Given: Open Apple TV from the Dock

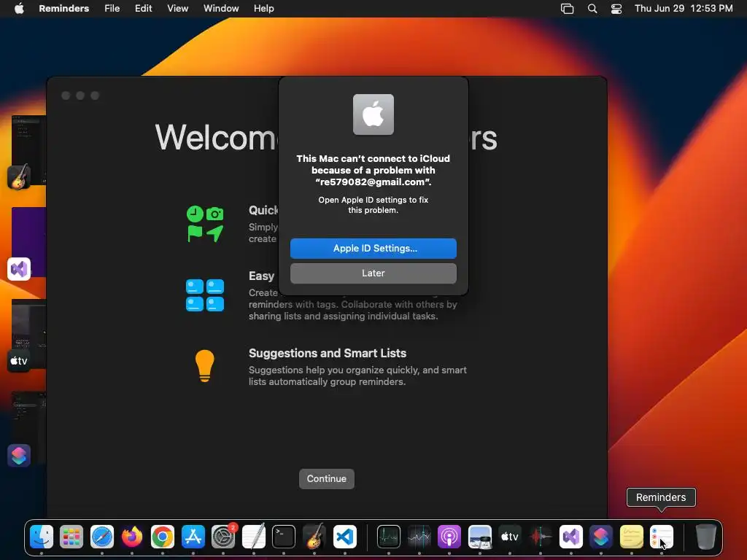Looking at the screenshot, I should pos(510,537).
